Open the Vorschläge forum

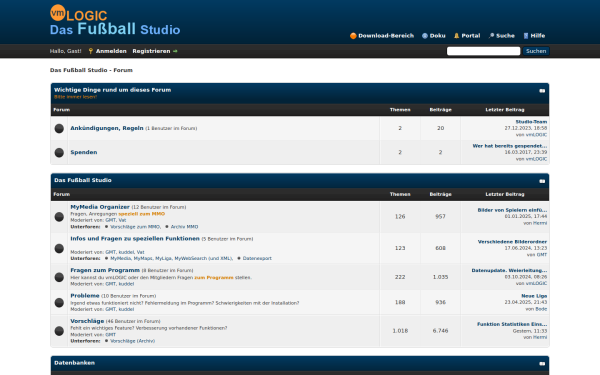87,321
